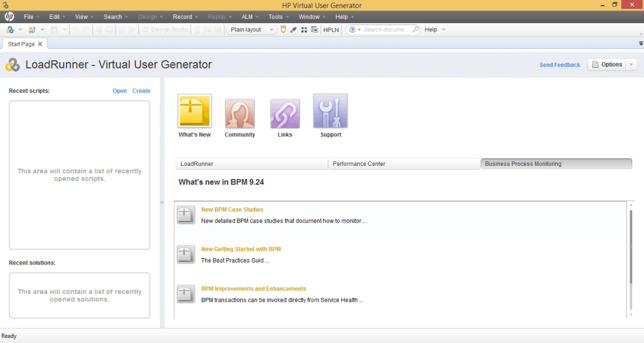This screenshot has height=343, width=644.
Task: Open the Help menu in menu bar
Action: point(344,17)
